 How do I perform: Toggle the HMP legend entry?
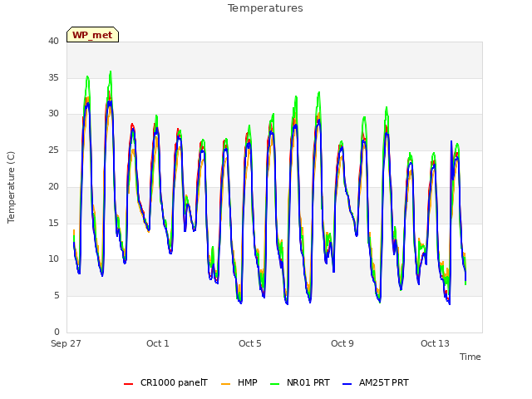(239, 382)
